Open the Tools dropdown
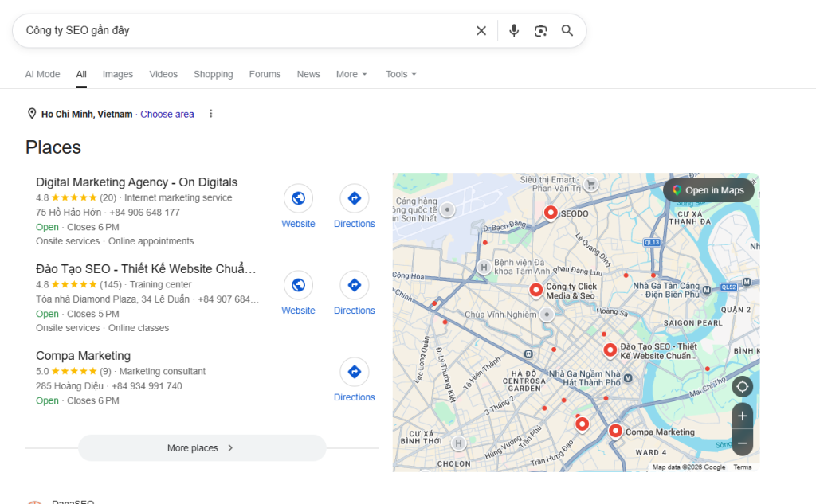 (401, 74)
